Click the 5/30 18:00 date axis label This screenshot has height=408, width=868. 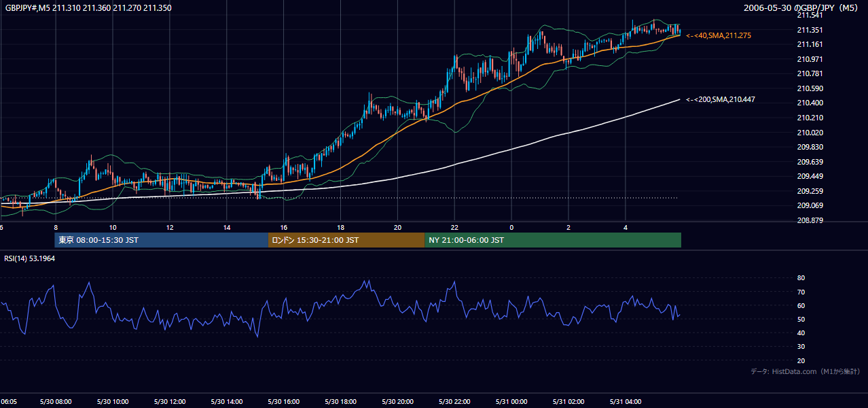pyautogui.click(x=340, y=402)
